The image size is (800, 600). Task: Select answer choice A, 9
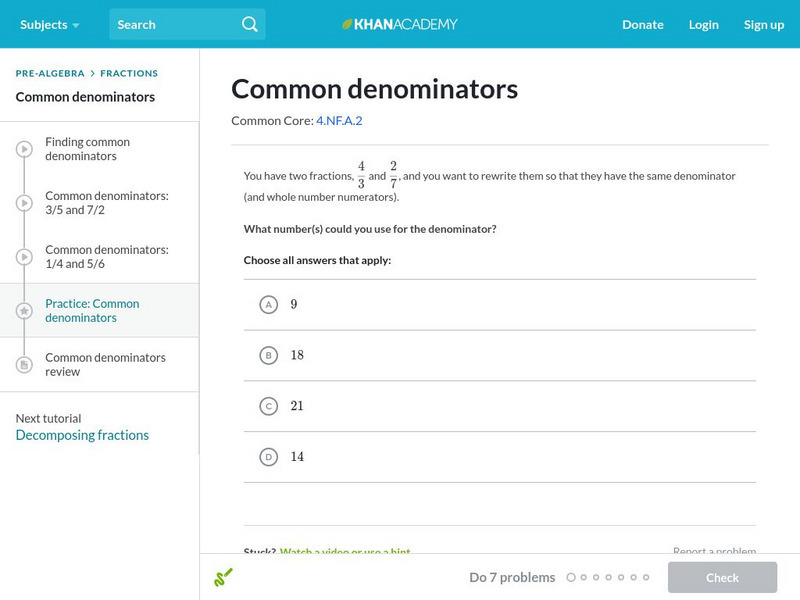268,304
